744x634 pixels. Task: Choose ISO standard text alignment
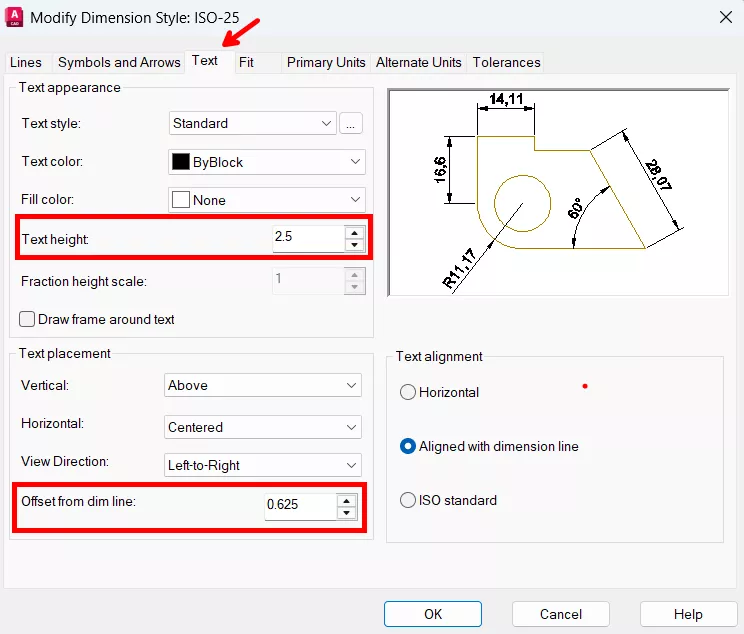[408, 500]
